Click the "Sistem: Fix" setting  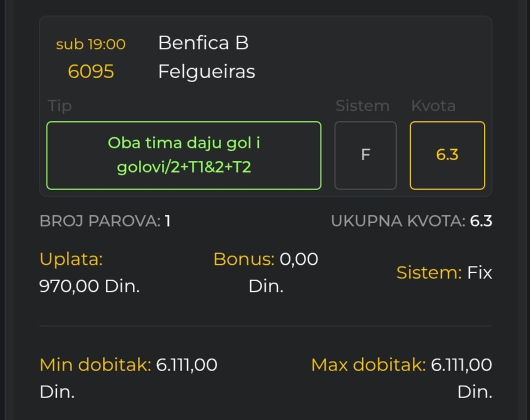(444, 273)
